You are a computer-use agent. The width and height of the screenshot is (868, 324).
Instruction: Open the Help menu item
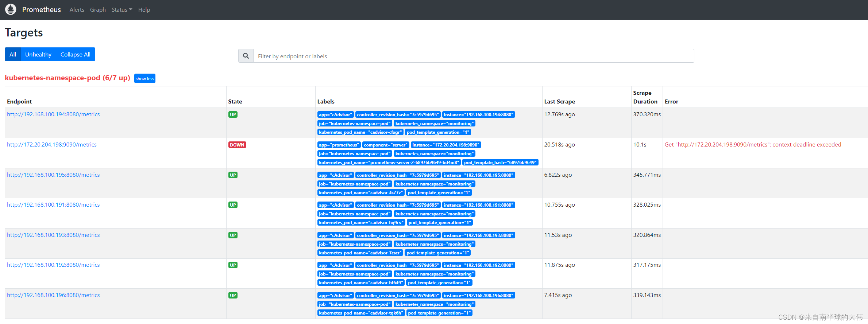click(x=144, y=10)
